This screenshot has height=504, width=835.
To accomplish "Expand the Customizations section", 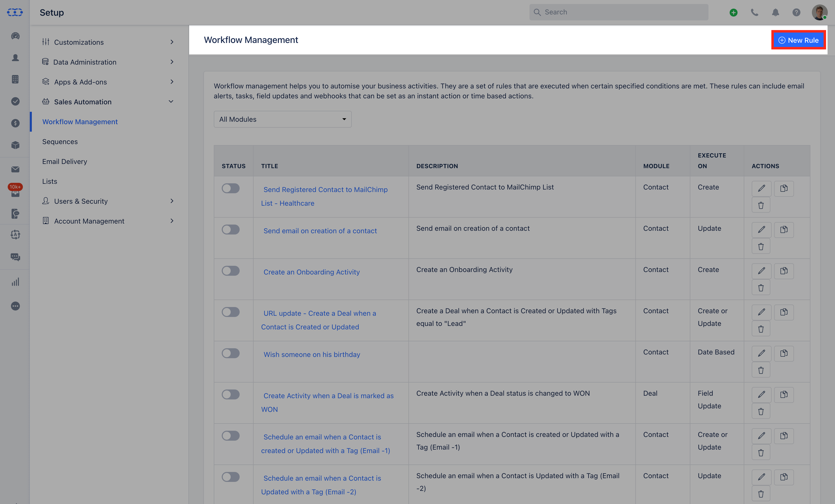I will [108, 42].
